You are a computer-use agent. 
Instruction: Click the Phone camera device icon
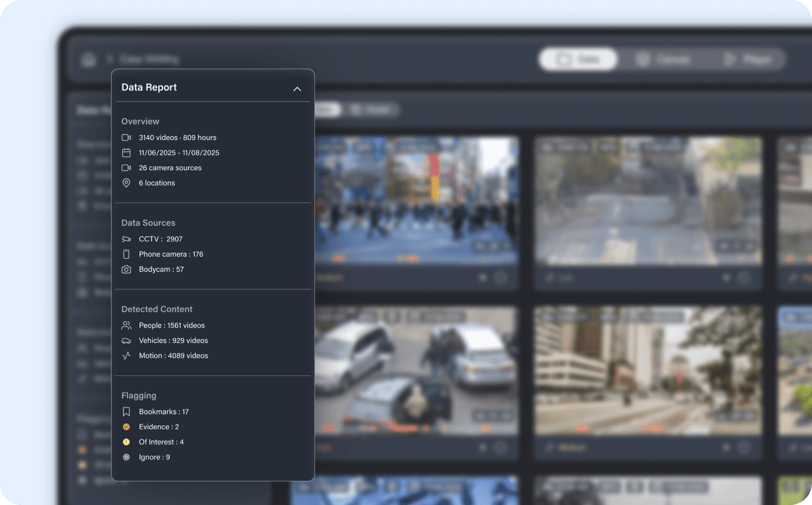click(126, 254)
